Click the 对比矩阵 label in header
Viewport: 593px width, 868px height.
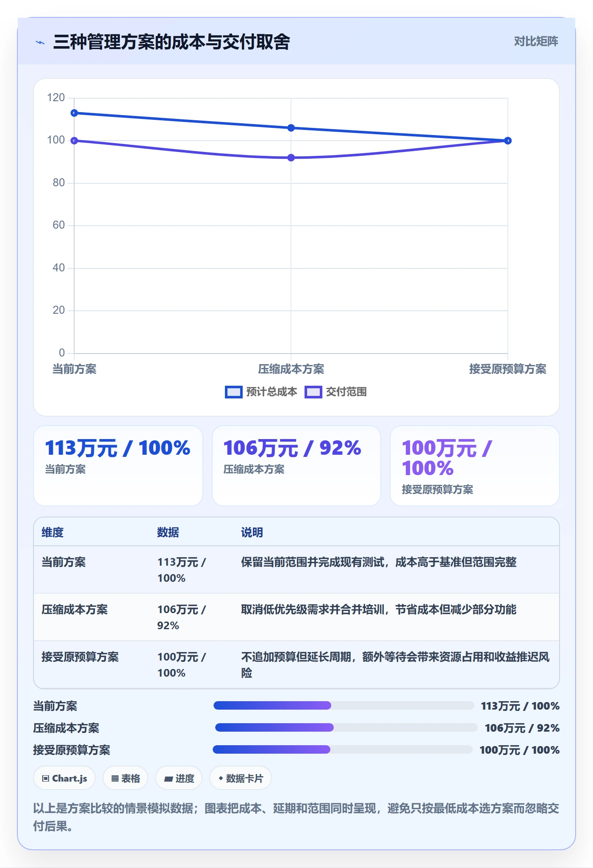[x=536, y=41]
